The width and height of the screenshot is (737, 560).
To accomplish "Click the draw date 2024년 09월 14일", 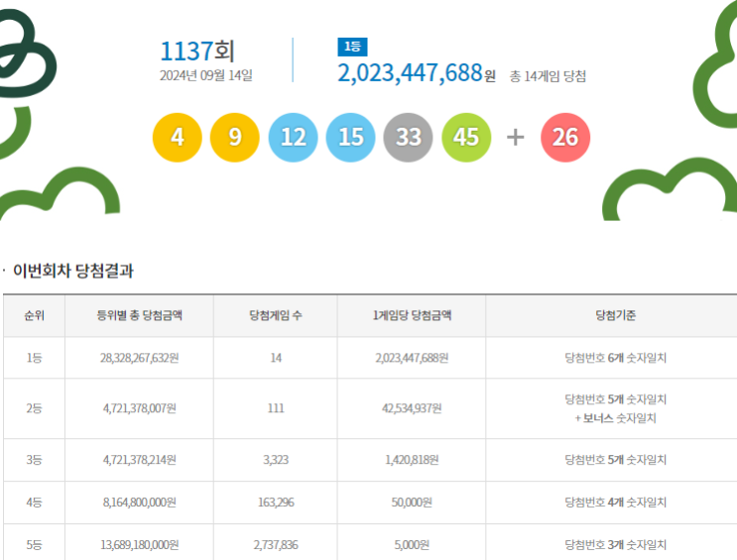I will pos(206,75).
